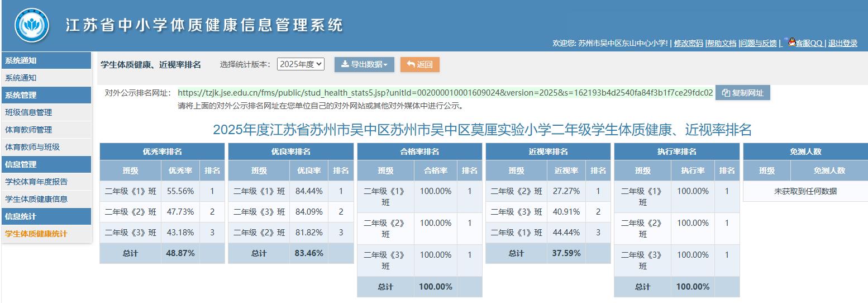Click the 优良率 column header

coord(309,171)
